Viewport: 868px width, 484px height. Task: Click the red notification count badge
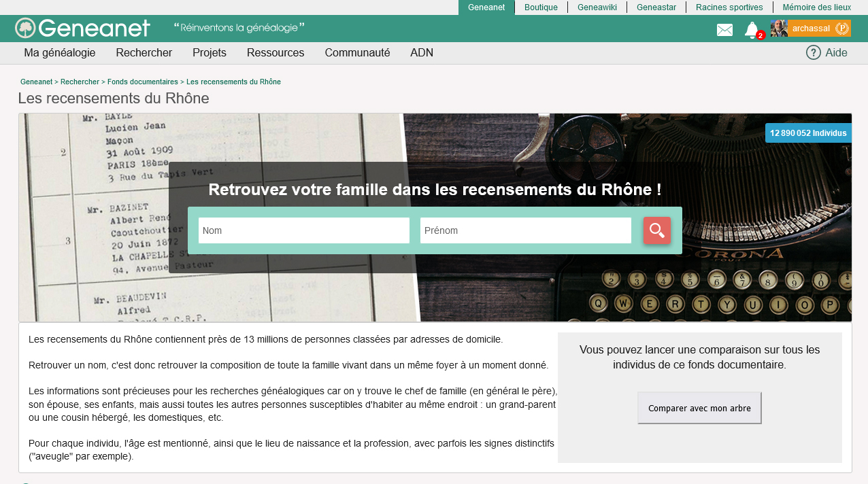(x=761, y=35)
